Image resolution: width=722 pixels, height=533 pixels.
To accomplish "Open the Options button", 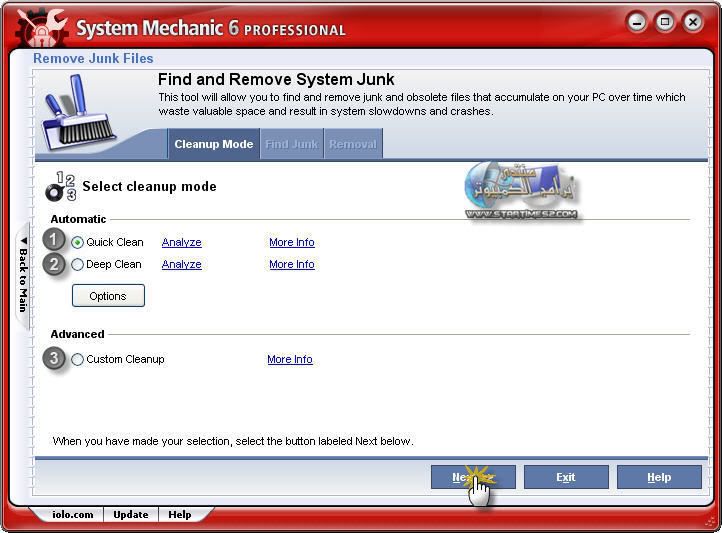I will [108, 295].
